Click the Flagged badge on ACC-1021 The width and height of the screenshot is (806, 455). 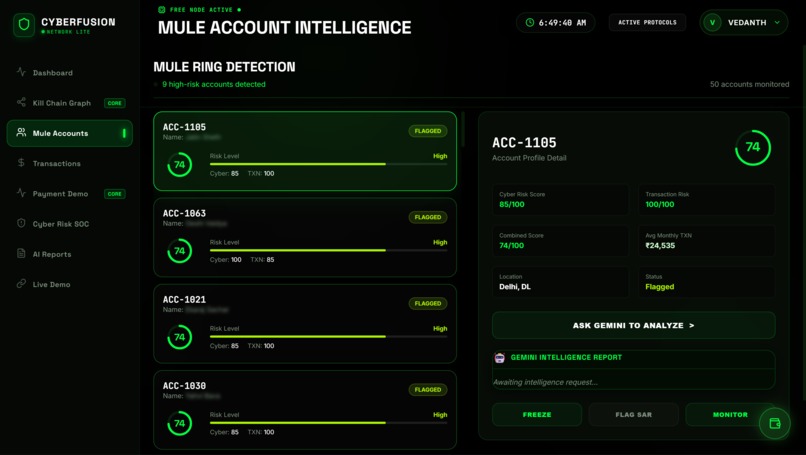pyautogui.click(x=428, y=304)
